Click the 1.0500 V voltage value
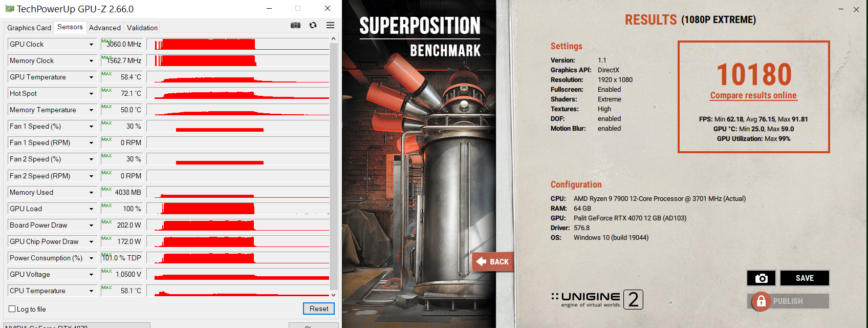 pyautogui.click(x=128, y=275)
